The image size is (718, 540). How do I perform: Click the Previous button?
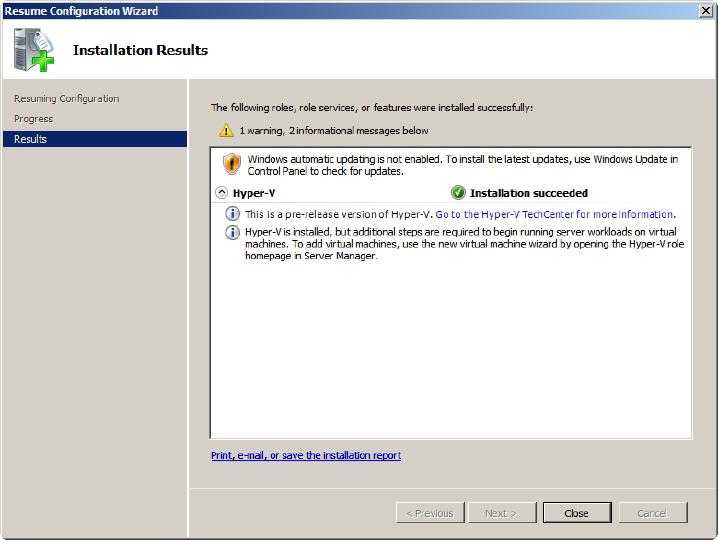tap(430, 513)
